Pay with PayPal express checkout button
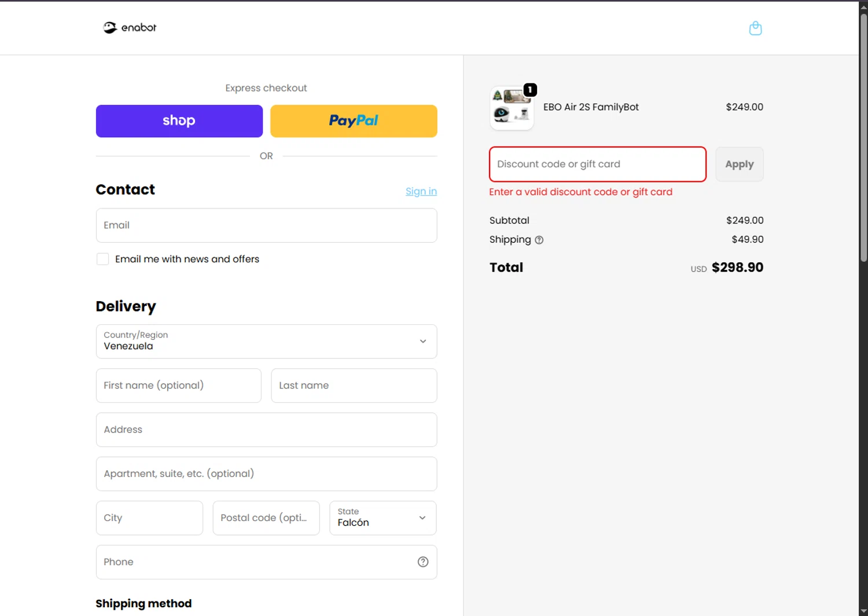This screenshot has height=616, width=868. point(354,121)
